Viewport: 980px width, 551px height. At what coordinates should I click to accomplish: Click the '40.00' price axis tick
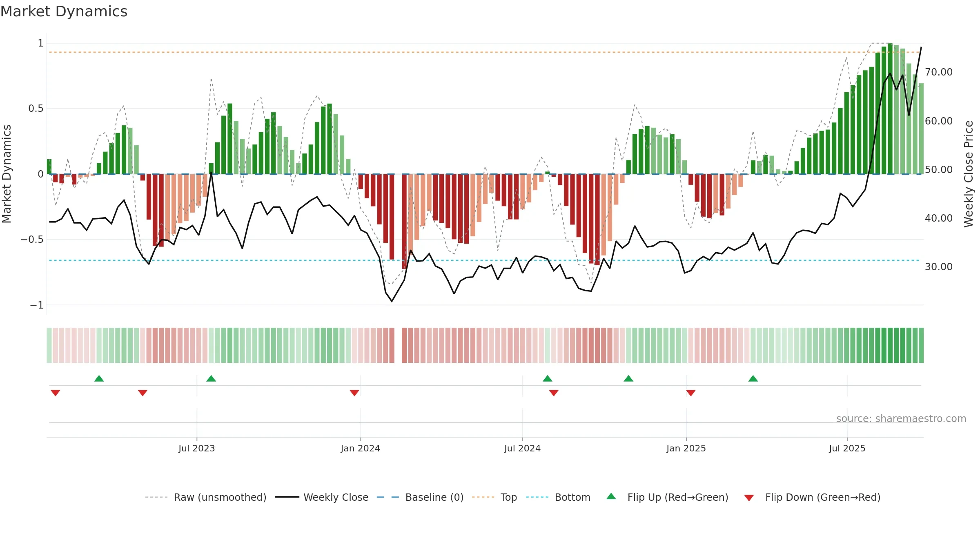click(x=939, y=218)
